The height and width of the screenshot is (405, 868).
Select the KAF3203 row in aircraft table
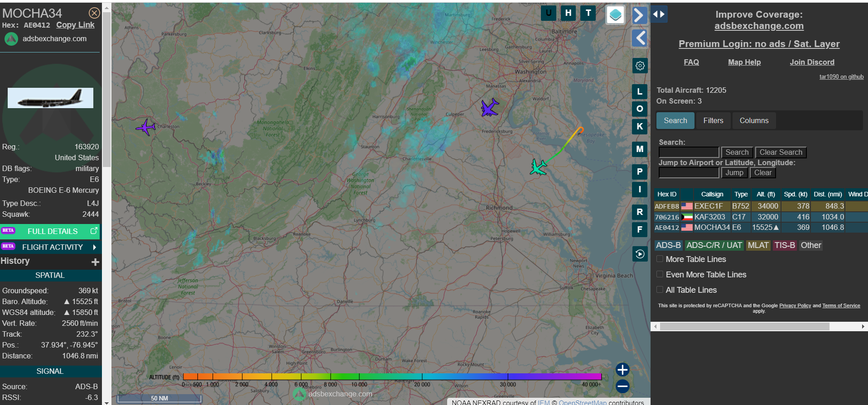[x=761, y=217]
